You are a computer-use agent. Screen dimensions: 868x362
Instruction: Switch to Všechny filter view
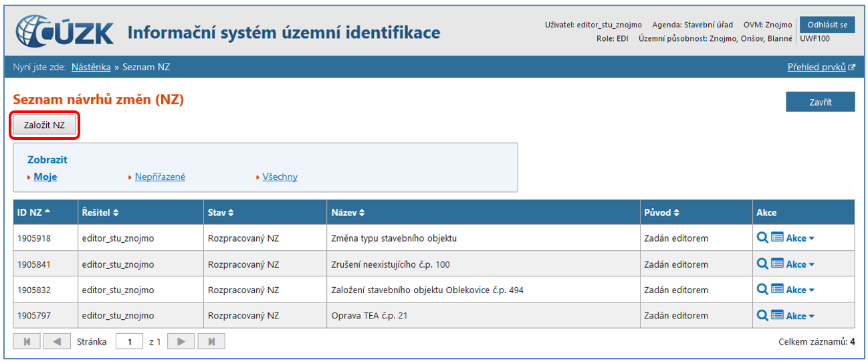280,177
